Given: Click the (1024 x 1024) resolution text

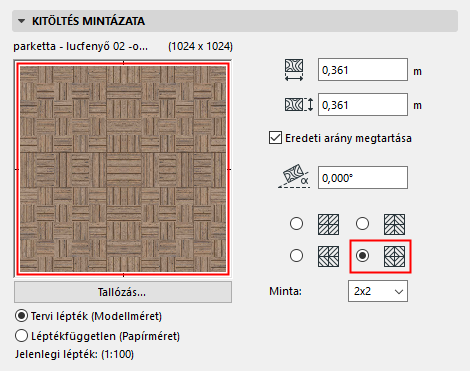Looking at the screenshot, I should pos(201,46).
